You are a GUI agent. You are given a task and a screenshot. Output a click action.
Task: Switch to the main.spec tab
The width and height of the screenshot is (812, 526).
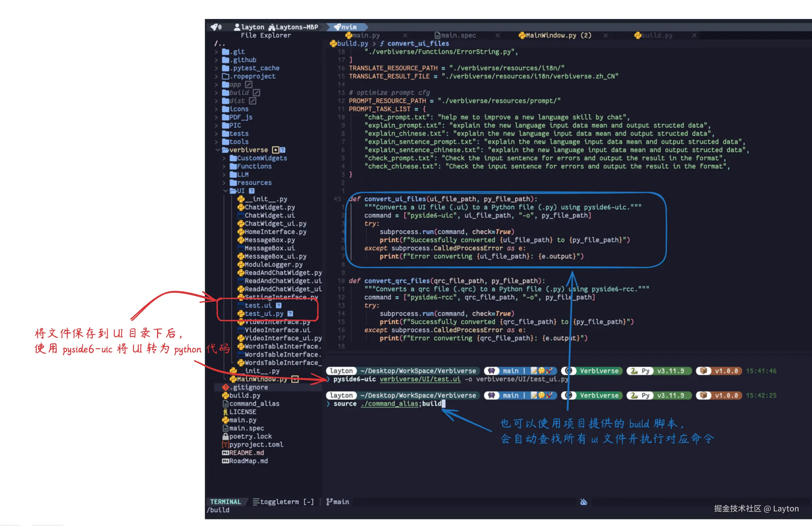(x=458, y=35)
